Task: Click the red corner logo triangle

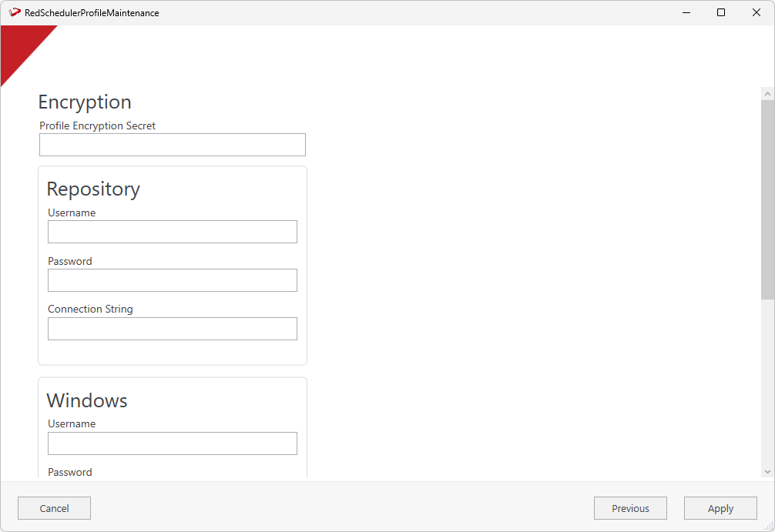Action: pos(21,46)
